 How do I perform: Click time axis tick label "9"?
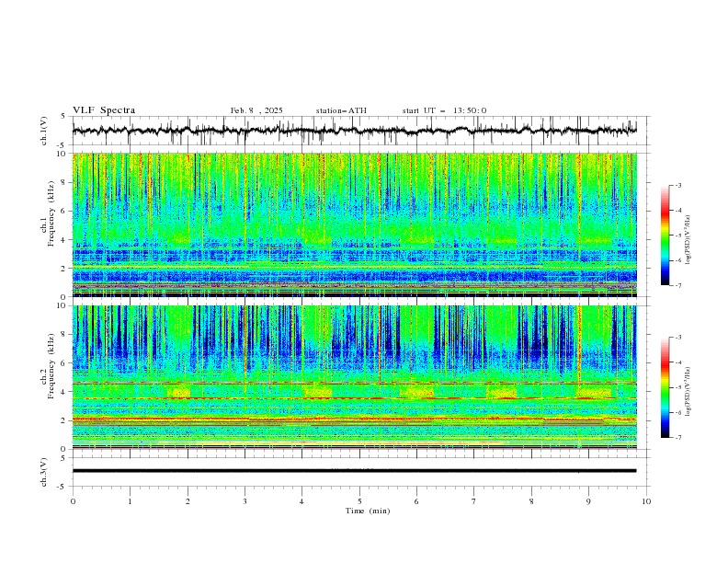pyautogui.click(x=589, y=501)
